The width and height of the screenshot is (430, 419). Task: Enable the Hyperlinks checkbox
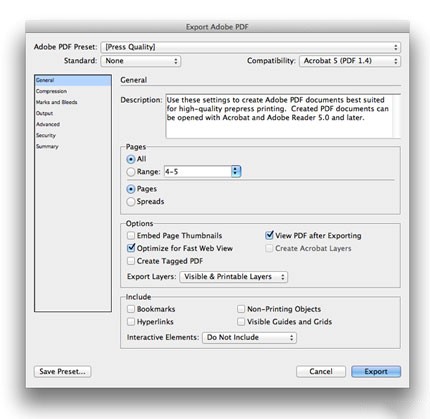(131, 322)
